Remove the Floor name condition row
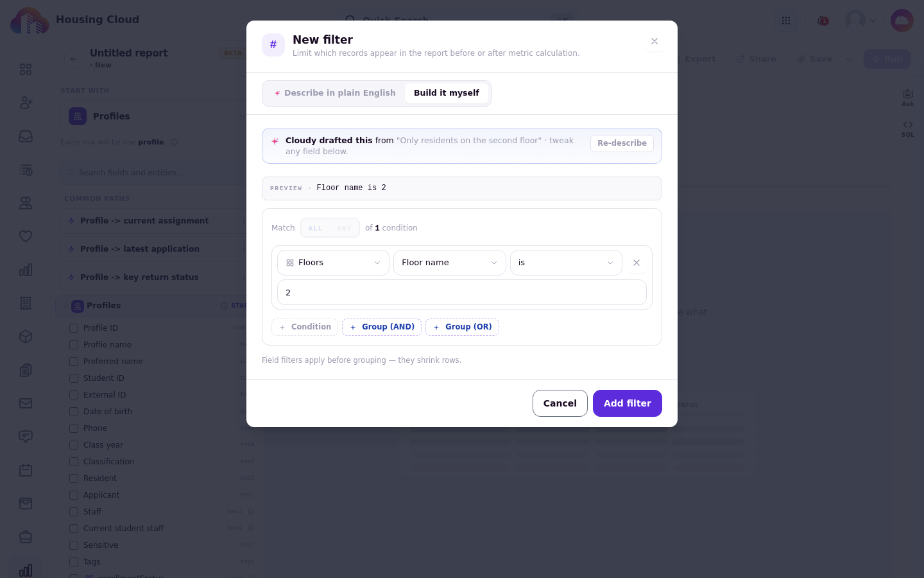The width and height of the screenshot is (924, 578). (x=637, y=263)
